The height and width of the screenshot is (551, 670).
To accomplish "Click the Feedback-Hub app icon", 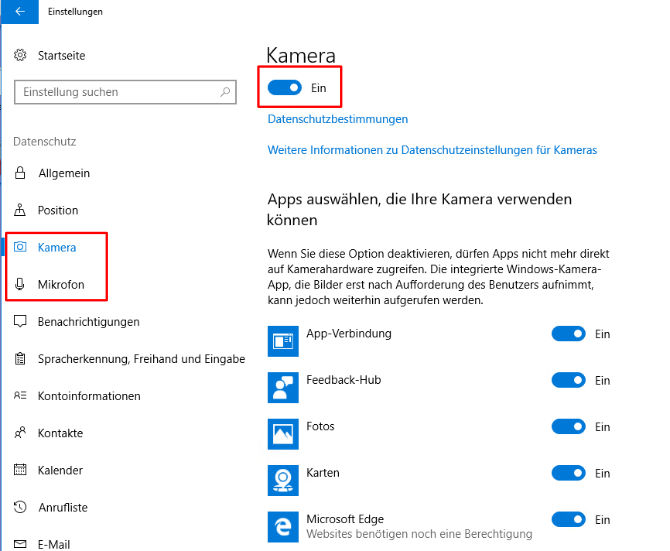I will (x=283, y=387).
